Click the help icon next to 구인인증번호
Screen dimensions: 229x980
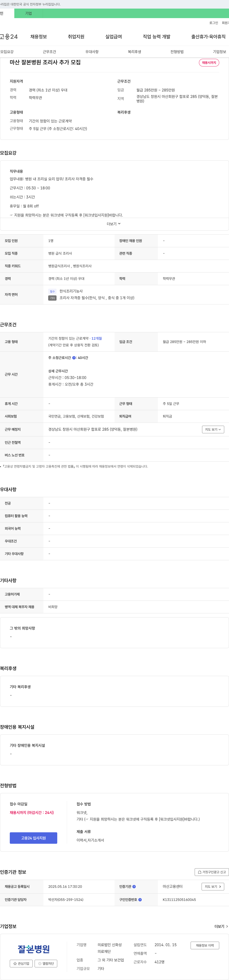[140, 900]
